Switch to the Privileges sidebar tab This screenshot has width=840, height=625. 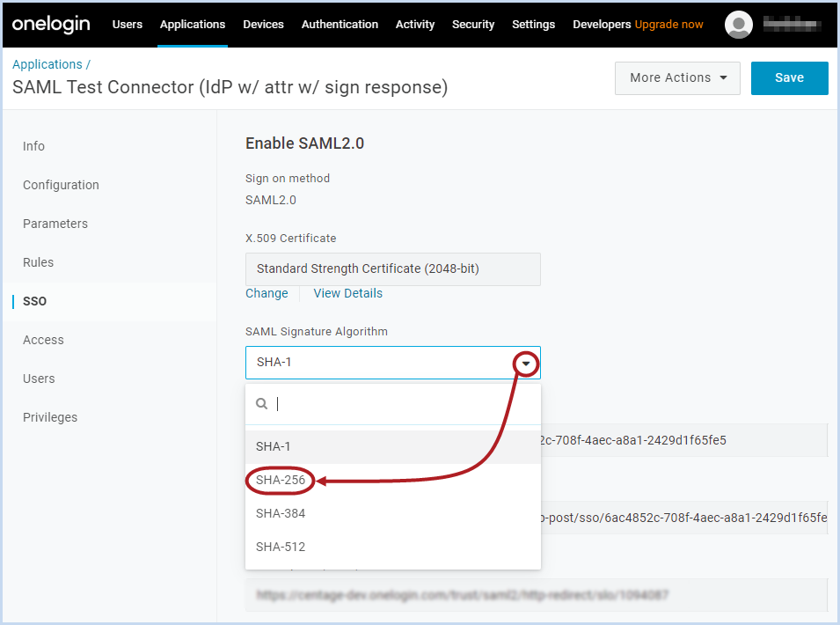(x=50, y=417)
